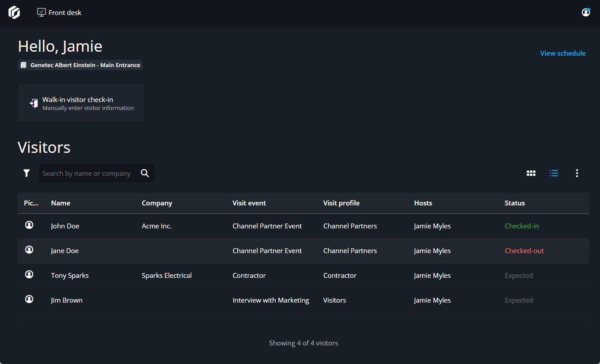Click Jane Doe's picture icon

29,250
